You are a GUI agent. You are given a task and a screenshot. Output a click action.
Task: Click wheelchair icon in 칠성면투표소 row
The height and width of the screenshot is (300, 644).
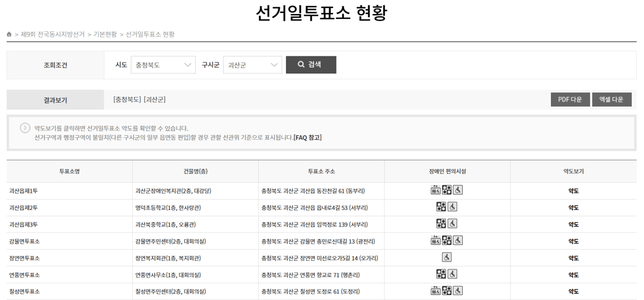click(458, 291)
